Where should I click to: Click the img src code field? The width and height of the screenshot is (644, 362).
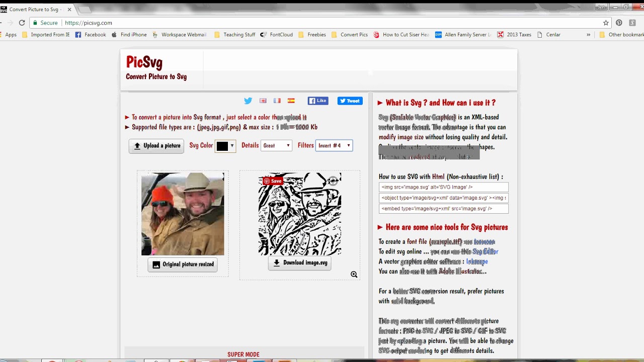(x=444, y=187)
